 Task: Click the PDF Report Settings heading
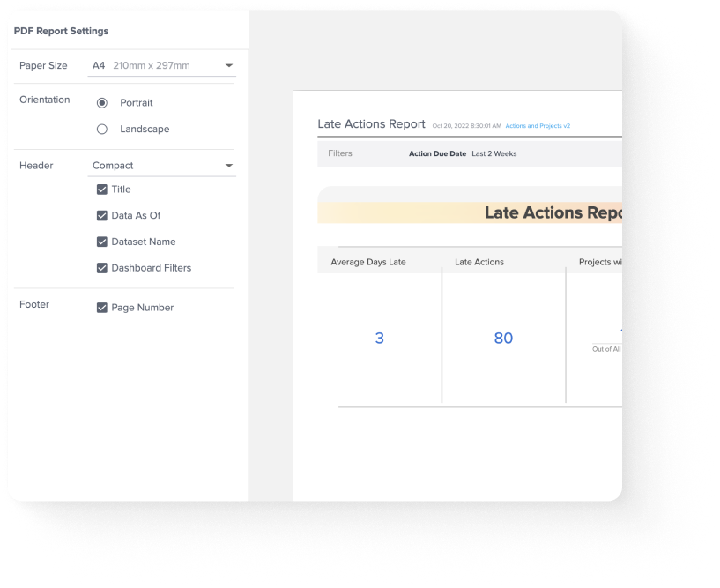coord(61,31)
